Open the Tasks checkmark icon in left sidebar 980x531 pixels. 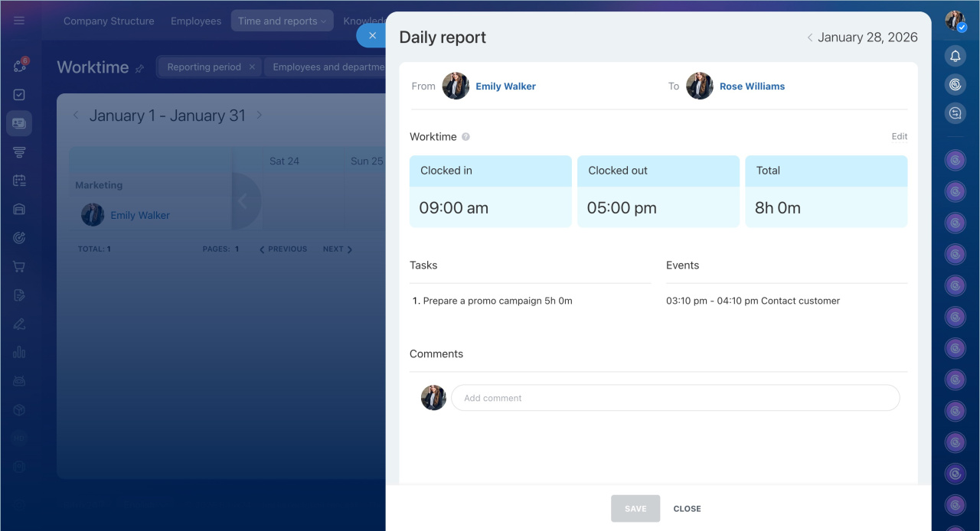[x=19, y=95]
